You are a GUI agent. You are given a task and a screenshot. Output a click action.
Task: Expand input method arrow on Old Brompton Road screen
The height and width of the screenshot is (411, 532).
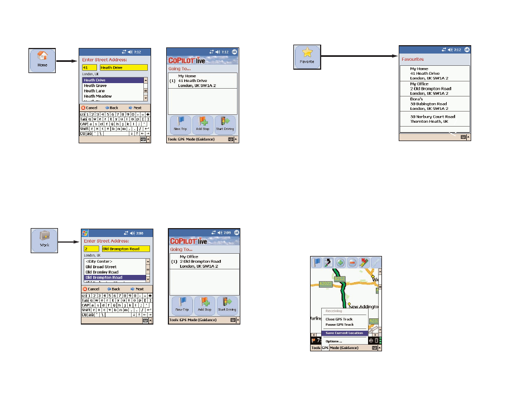click(x=151, y=321)
